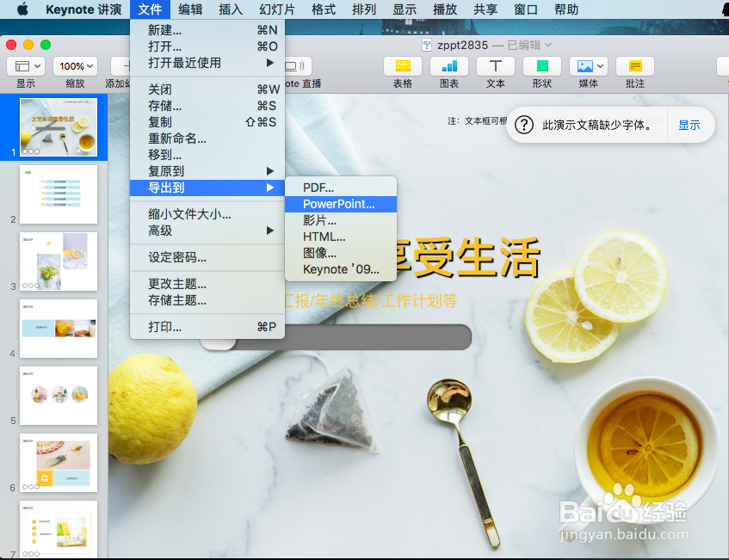Add a comment with the 批注 icon
Image resolution: width=729 pixels, height=560 pixels.
[x=634, y=66]
